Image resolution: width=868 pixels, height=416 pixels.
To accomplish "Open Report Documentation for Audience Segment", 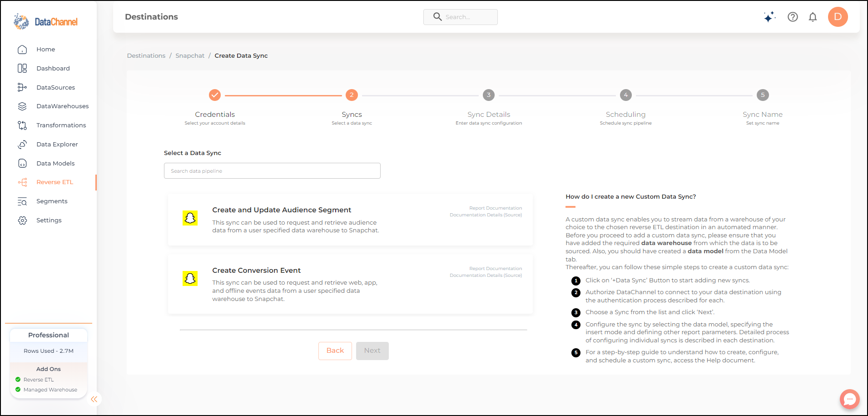I will 496,208.
